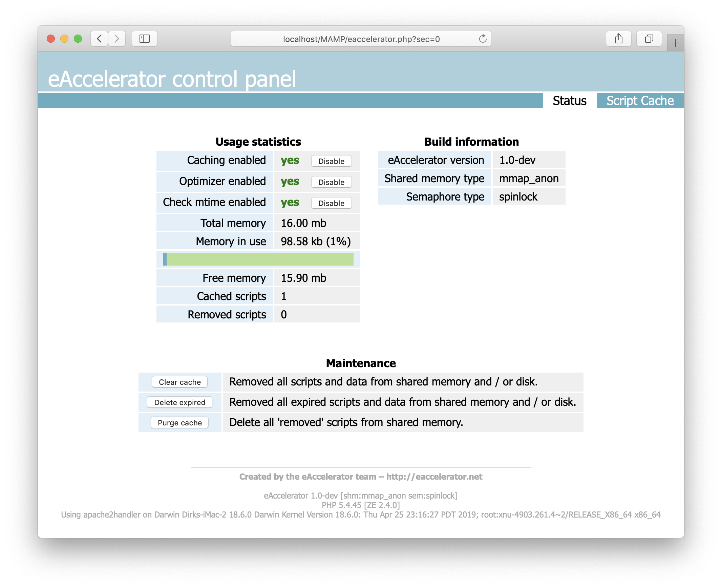Disable the check mtime setting

331,204
